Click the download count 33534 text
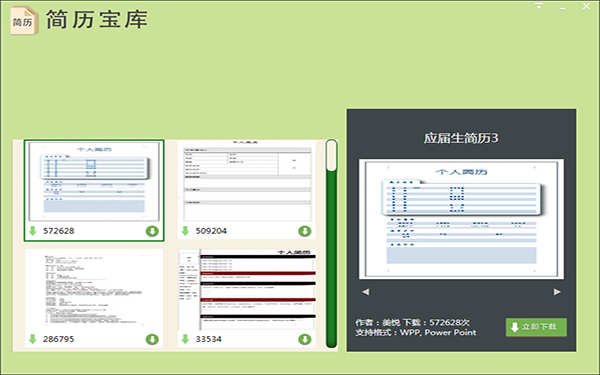Viewport: 600px width, 375px height. pyautogui.click(x=209, y=339)
